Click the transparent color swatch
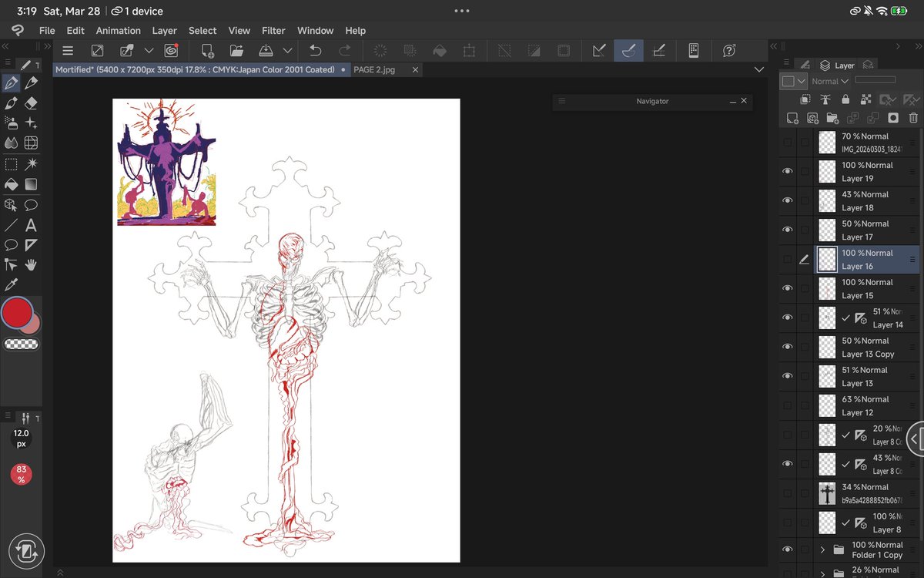924x578 pixels. pos(21,344)
